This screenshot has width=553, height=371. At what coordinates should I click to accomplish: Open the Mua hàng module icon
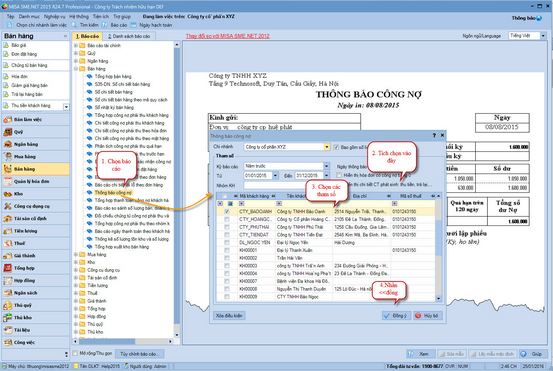(8, 157)
